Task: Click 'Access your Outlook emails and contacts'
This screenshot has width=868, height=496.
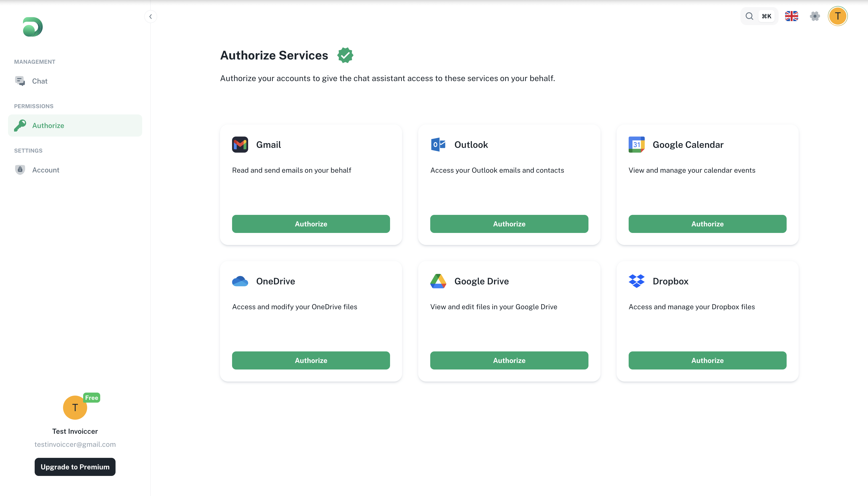Action: [x=497, y=170]
